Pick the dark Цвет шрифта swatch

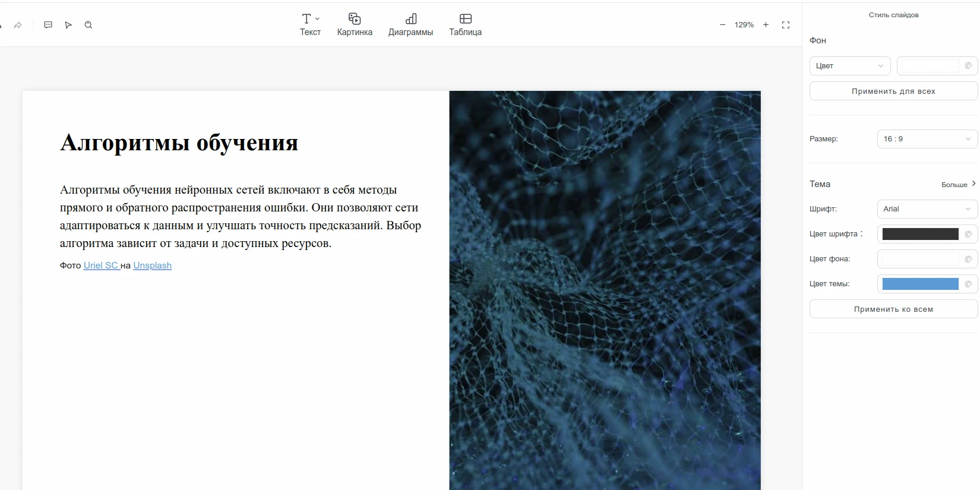[x=920, y=234]
